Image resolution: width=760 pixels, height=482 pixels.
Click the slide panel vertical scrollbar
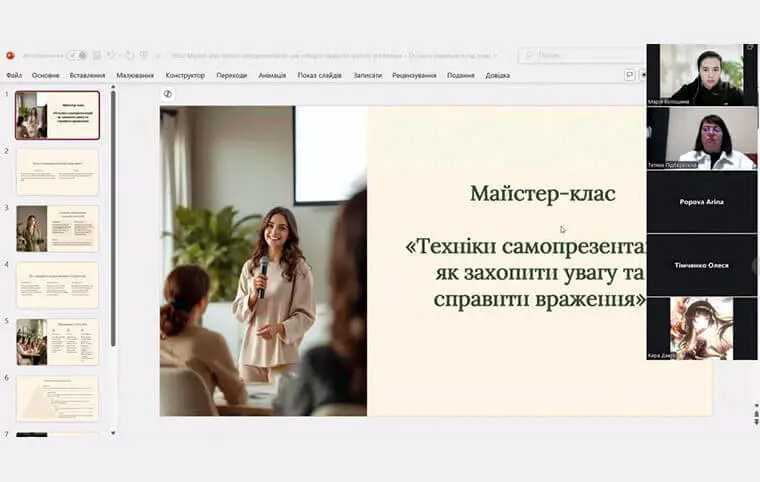[113, 218]
